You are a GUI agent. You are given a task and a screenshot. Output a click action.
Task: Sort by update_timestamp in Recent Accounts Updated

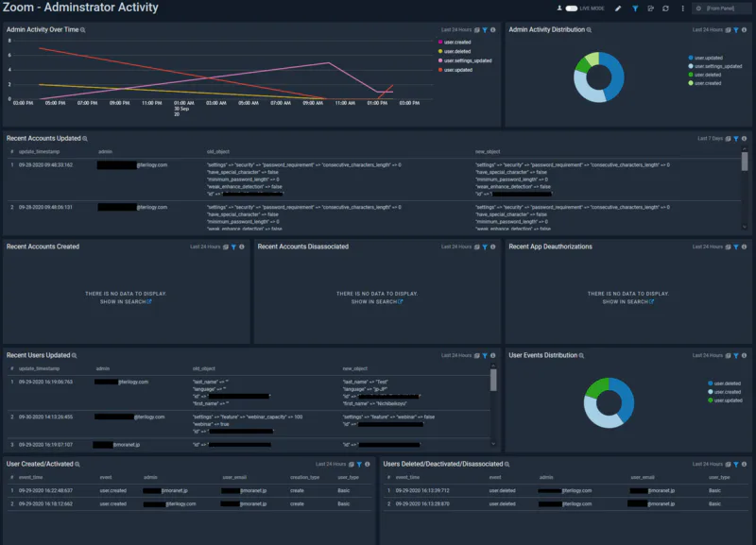[39, 152]
